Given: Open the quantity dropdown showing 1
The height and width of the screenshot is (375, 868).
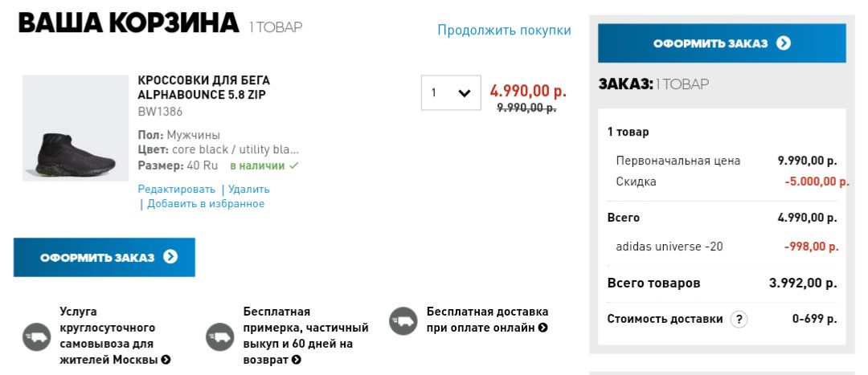Looking at the screenshot, I should point(451,93).
